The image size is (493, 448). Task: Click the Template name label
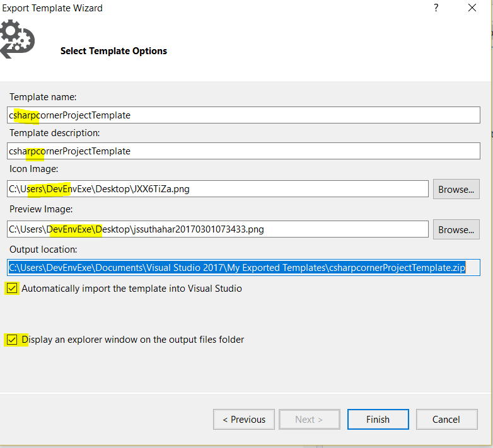(43, 97)
